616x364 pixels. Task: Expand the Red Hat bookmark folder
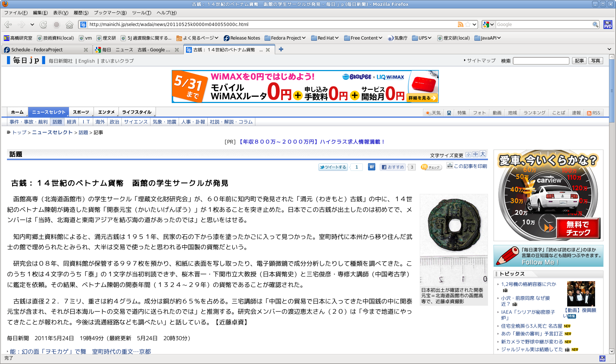tap(325, 38)
